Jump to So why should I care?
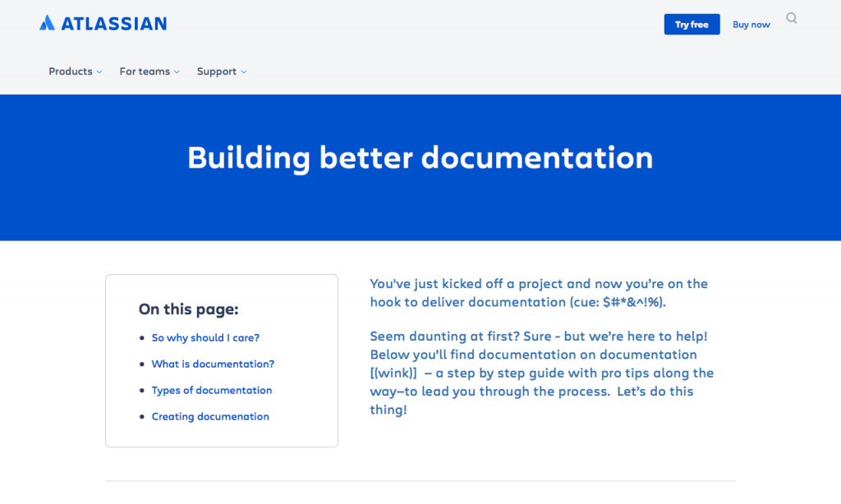Screen dimensions: 841x504 coord(205,338)
